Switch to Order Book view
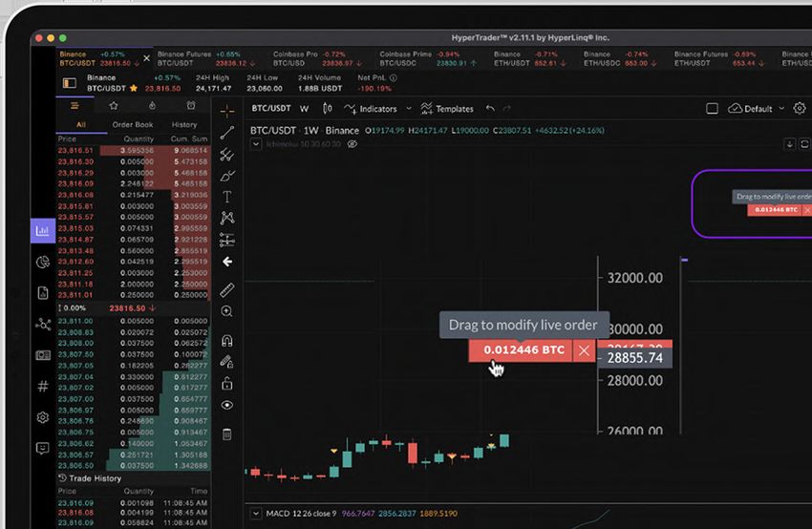 coord(133,125)
